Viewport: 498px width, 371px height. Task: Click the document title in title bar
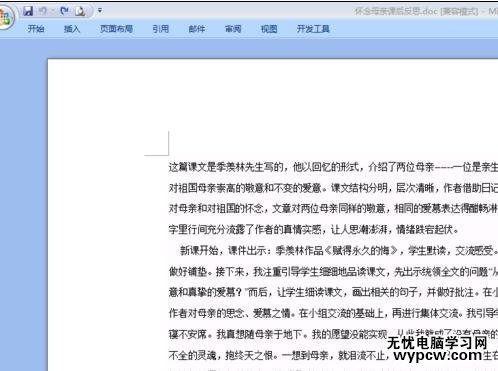(426, 11)
